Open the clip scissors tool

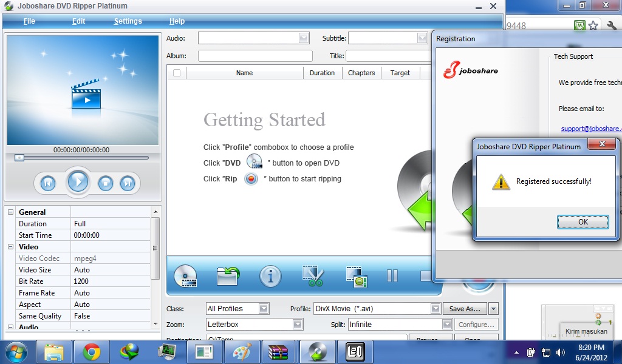pos(313,275)
